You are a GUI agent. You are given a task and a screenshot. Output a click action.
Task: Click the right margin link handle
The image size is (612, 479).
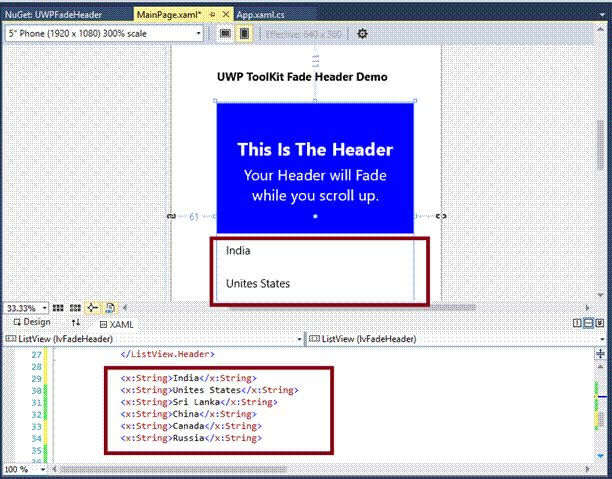441,216
